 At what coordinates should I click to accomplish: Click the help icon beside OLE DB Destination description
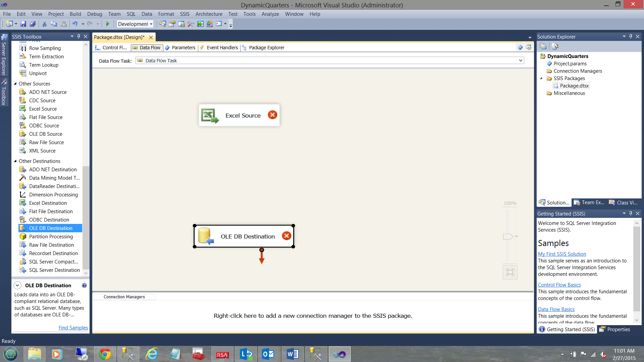[x=84, y=285]
